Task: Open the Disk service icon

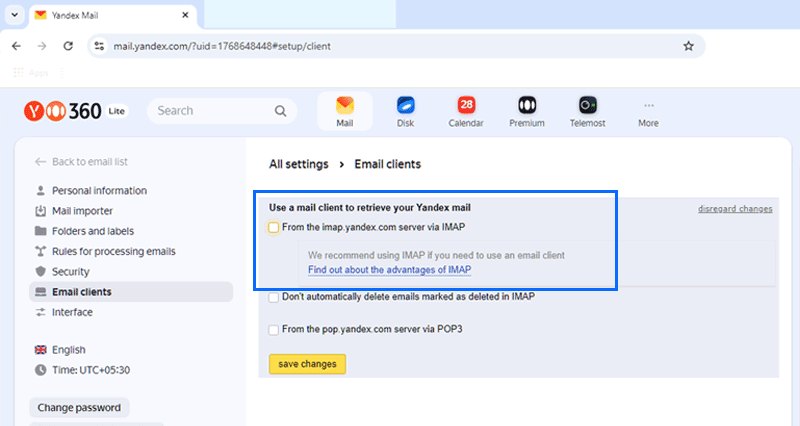Action: 406,111
